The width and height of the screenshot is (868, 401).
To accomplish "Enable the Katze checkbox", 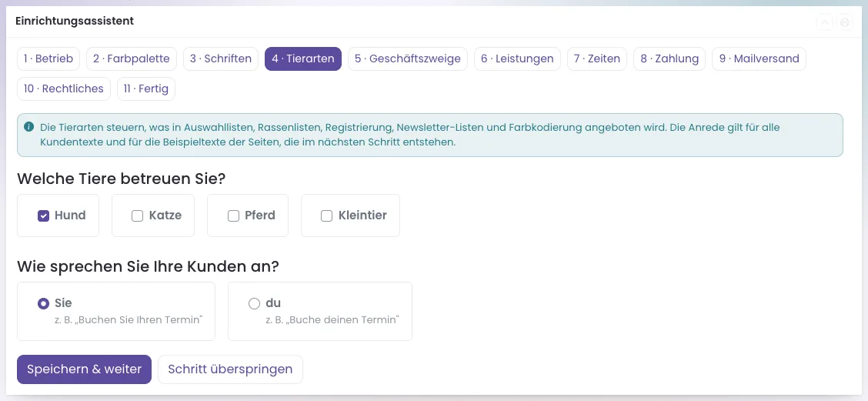I will coord(137,216).
